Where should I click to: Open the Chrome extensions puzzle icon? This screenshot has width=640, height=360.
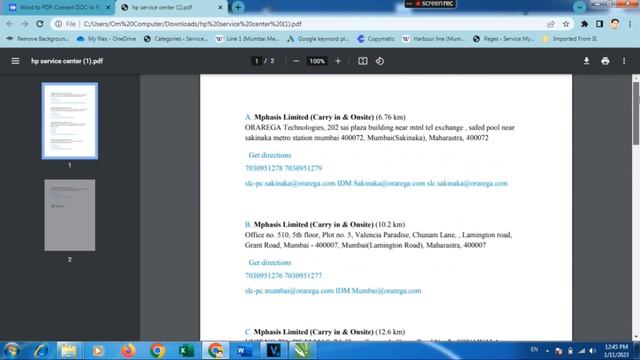click(x=584, y=24)
